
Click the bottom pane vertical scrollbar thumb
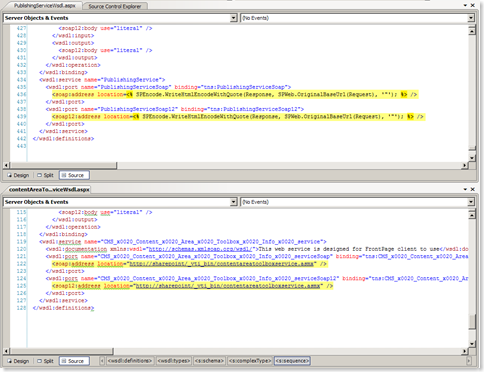click(x=472, y=322)
